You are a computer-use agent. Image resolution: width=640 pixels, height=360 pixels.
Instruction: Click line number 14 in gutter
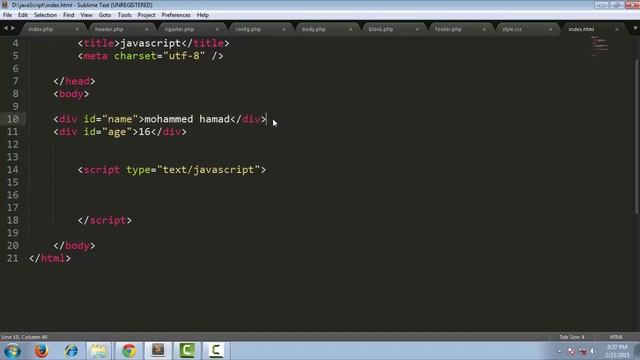point(13,170)
